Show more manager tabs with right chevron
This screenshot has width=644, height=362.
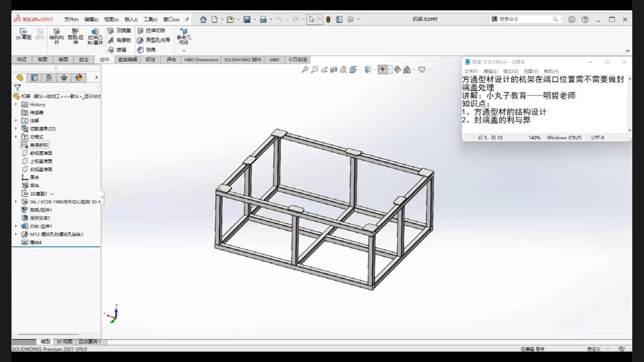[x=96, y=77]
